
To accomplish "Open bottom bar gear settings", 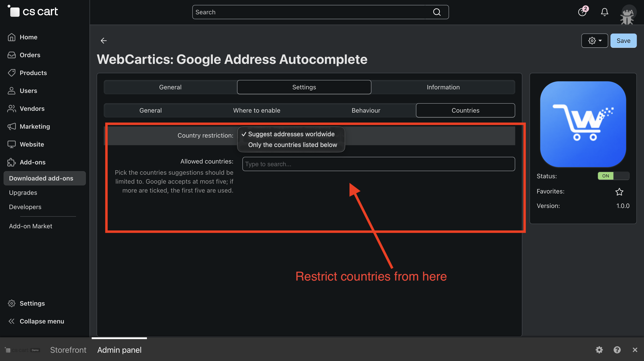I will [599, 350].
